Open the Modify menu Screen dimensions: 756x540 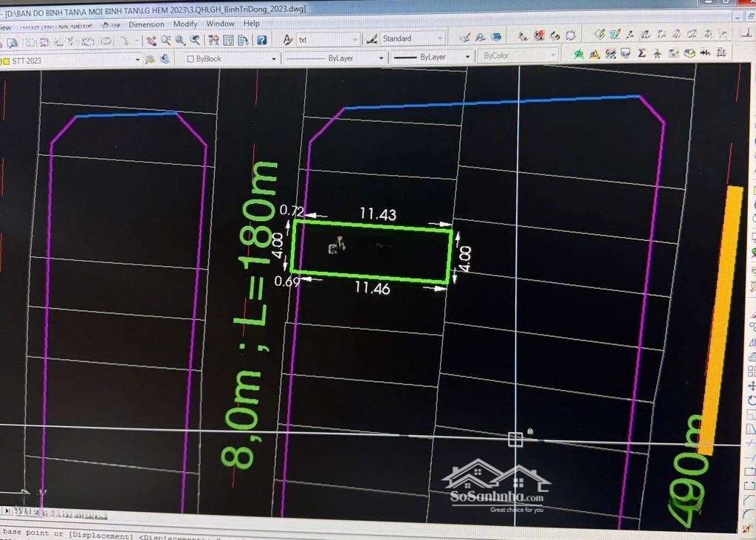point(185,24)
